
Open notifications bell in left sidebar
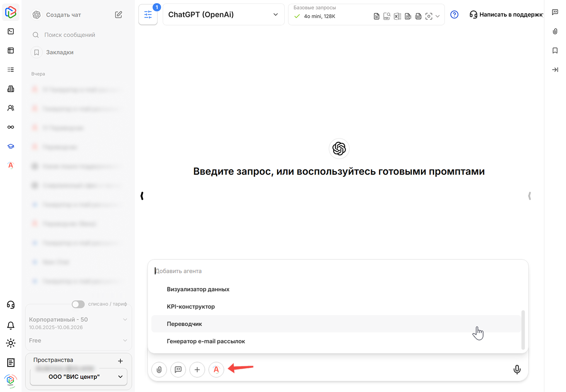pos(11,325)
